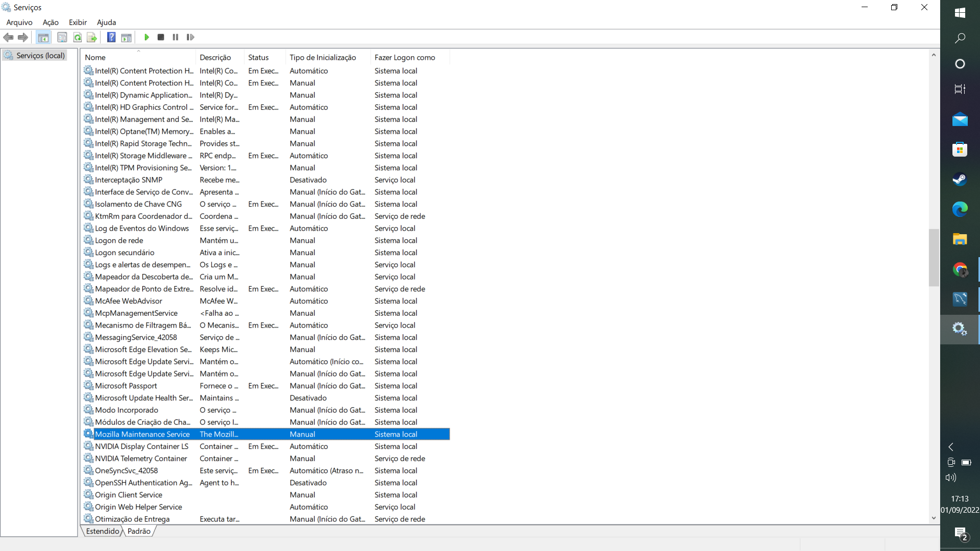980x551 pixels.
Task: Start the selected service with the play icon
Action: 146,37
